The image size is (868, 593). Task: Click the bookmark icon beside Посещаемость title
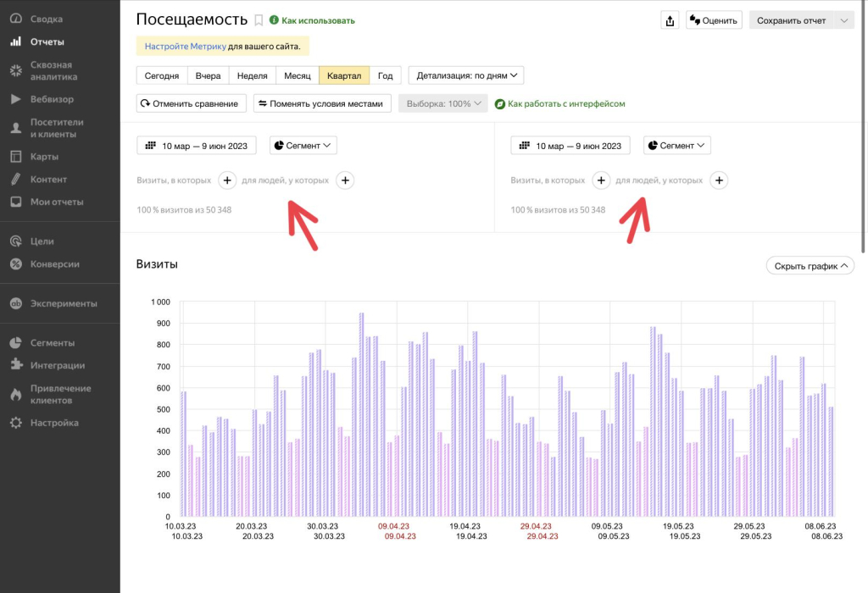259,20
